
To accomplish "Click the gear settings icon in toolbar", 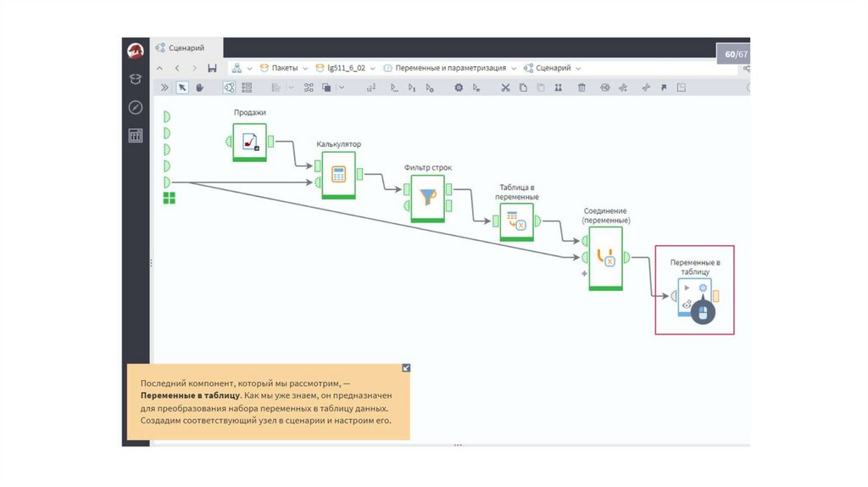I will [459, 87].
